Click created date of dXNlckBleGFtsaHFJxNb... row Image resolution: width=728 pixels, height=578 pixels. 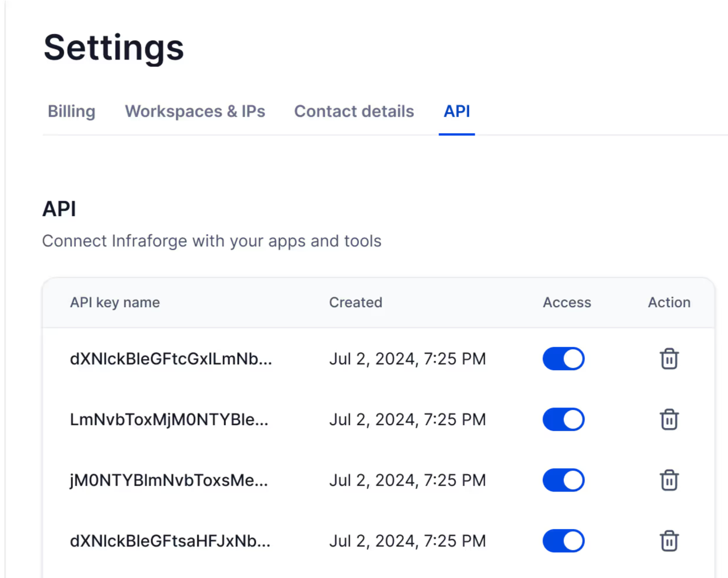tap(407, 541)
